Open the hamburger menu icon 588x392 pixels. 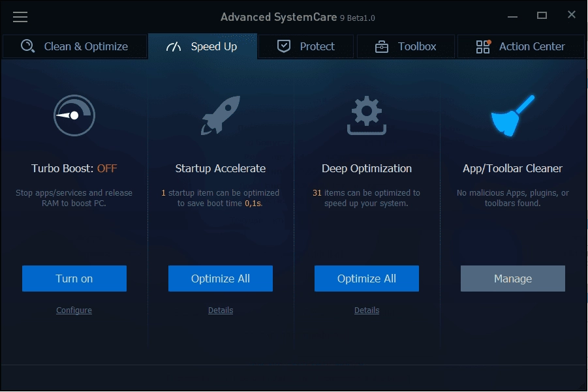click(x=20, y=17)
